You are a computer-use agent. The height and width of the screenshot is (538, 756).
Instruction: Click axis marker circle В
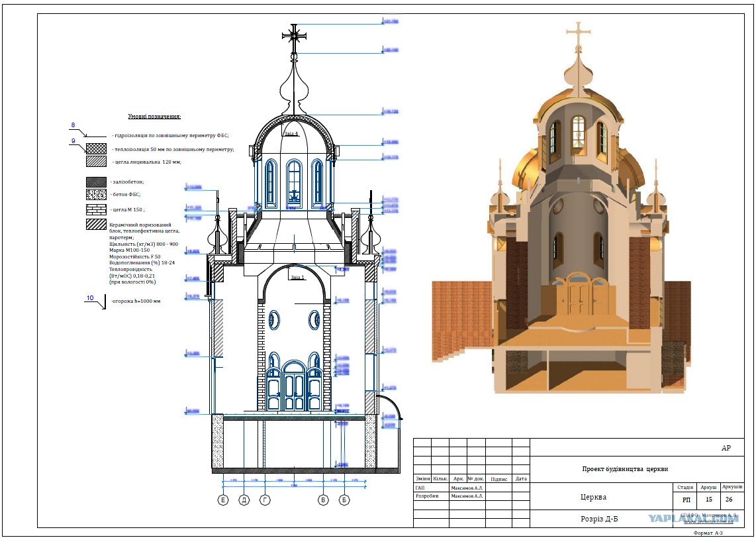323,500
